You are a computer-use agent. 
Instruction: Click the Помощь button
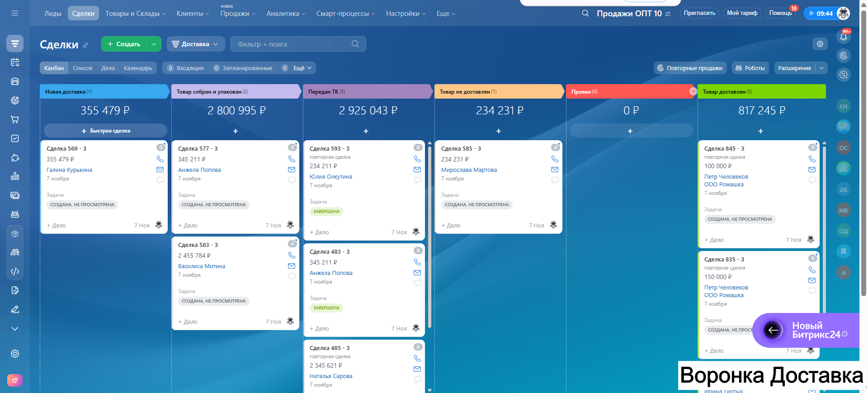point(781,13)
